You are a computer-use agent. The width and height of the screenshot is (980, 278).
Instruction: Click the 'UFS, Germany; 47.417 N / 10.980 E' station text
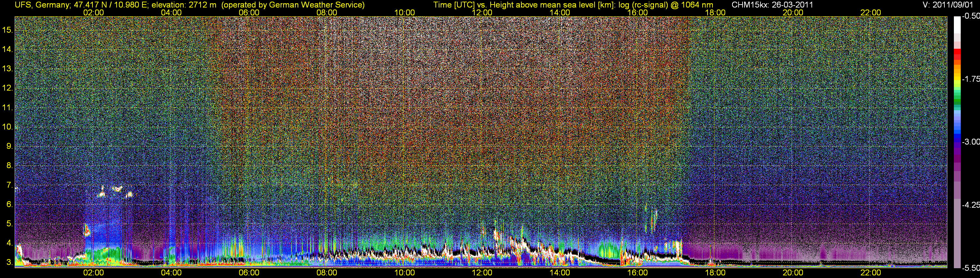pyautogui.click(x=82, y=5)
